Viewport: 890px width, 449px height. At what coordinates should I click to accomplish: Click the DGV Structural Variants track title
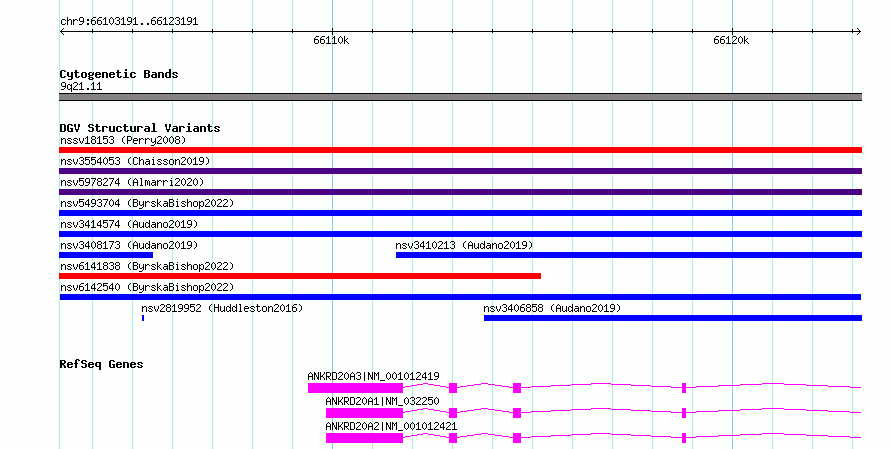(x=140, y=128)
